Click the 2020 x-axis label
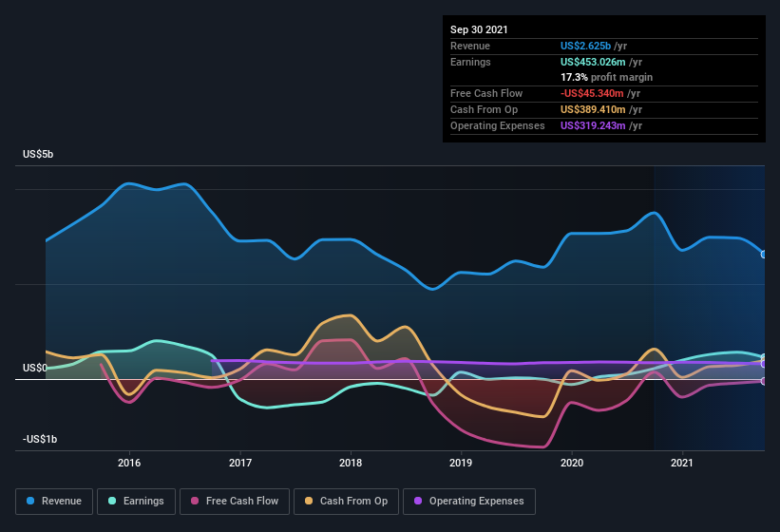The image size is (780, 532). (x=572, y=463)
